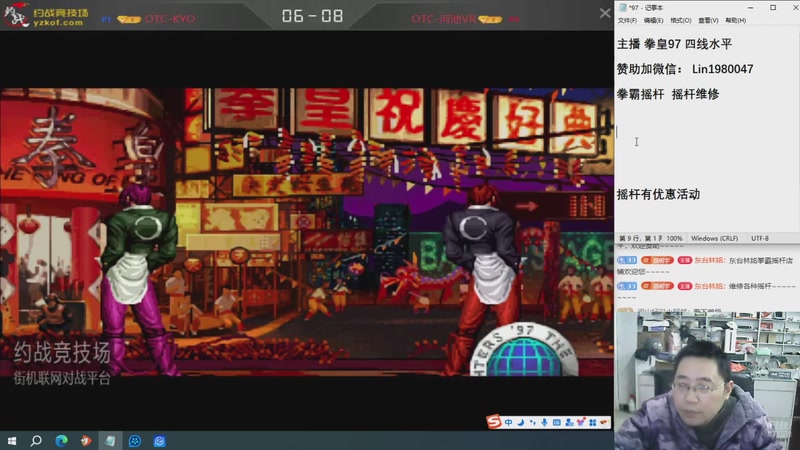
Task: Click the line '摇杆有优惠活动' in Notepad
Action: (658, 194)
